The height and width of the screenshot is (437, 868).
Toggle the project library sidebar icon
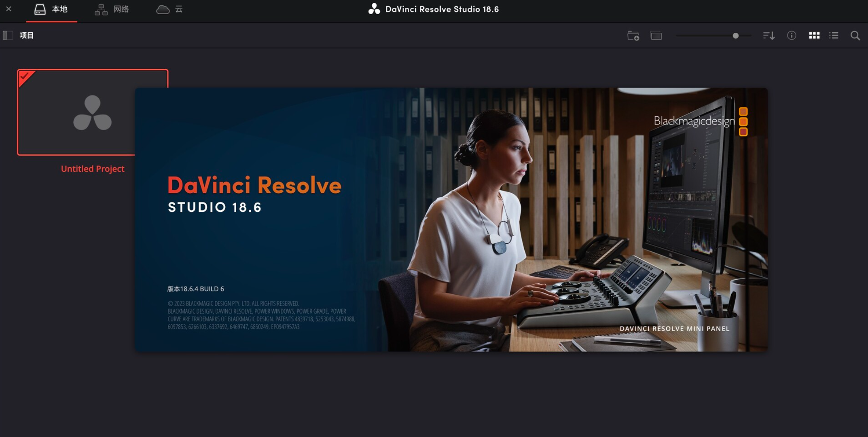click(x=8, y=36)
